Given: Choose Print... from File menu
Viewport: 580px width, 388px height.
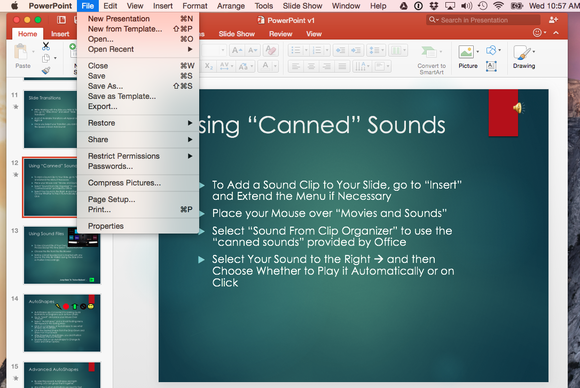Looking at the screenshot, I should point(138,209).
